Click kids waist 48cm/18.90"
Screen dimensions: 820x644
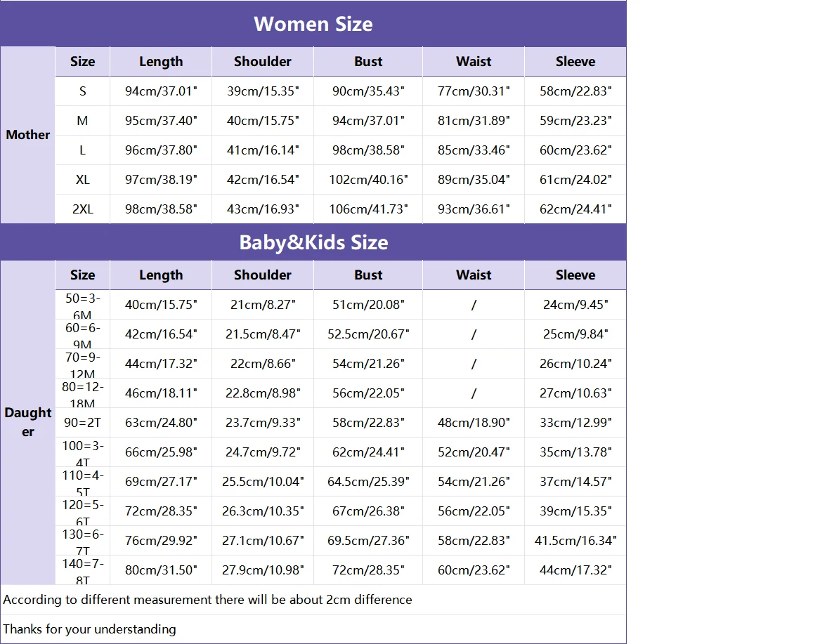[x=474, y=423]
